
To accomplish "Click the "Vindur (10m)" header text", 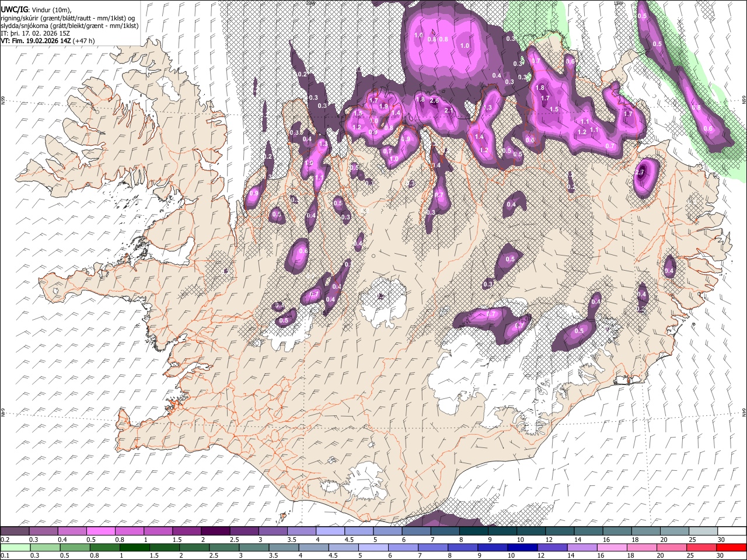I will click(x=51, y=9).
